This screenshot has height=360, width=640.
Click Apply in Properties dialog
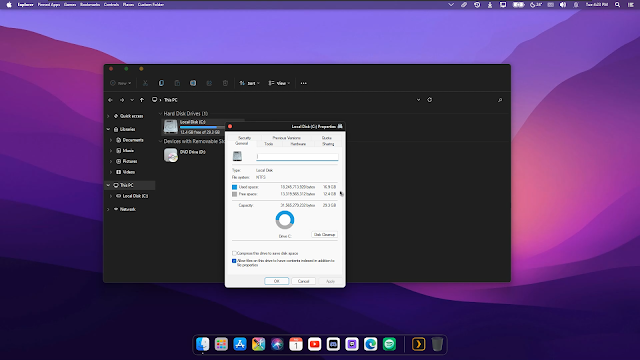click(x=330, y=281)
